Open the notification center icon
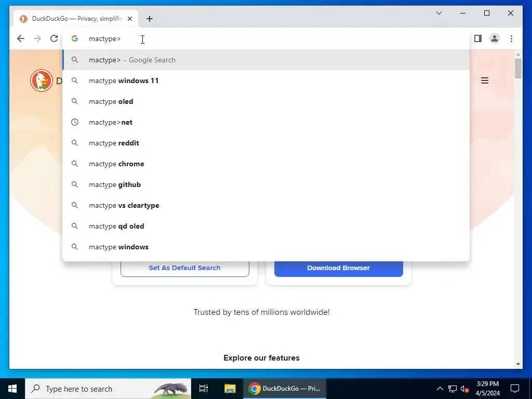Image resolution: width=532 pixels, height=399 pixels. click(x=515, y=389)
